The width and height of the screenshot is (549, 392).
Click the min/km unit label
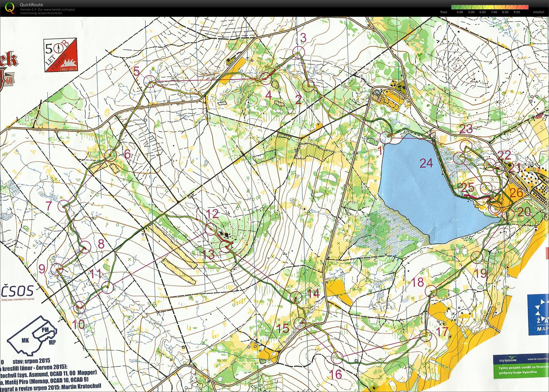pos(538,12)
